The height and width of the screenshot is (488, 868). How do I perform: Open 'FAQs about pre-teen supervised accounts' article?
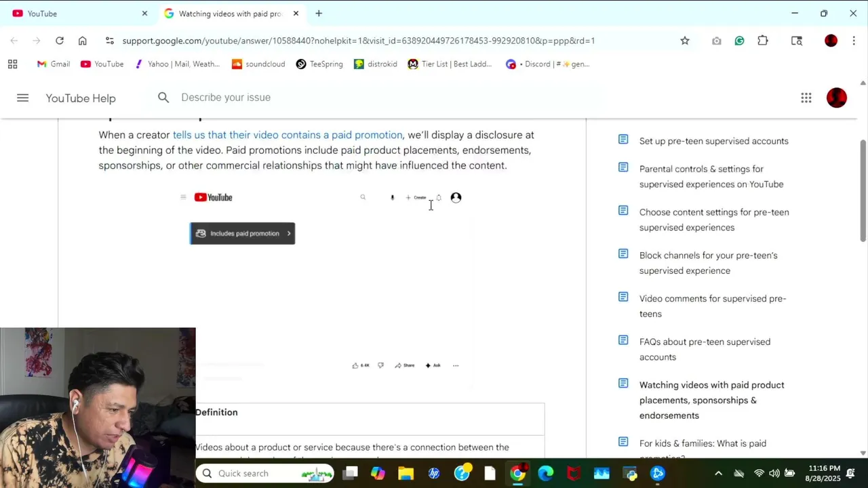(705, 349)
